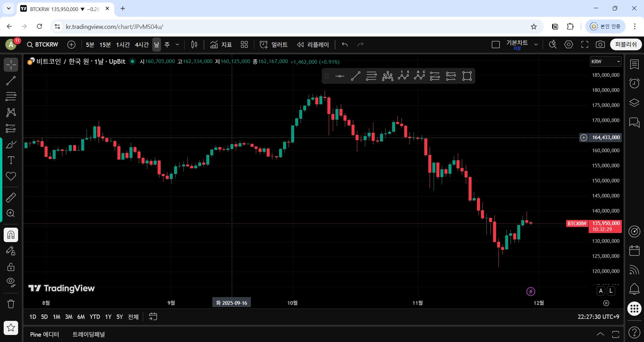The image size is (644, 342).
Task: Select the crosshair cursor tool
Action: [11, 64]
